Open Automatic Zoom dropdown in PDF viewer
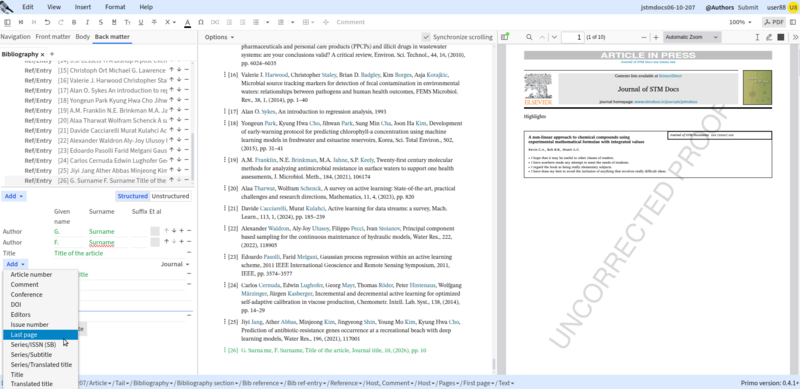800x389 pixels. (691, 37)
